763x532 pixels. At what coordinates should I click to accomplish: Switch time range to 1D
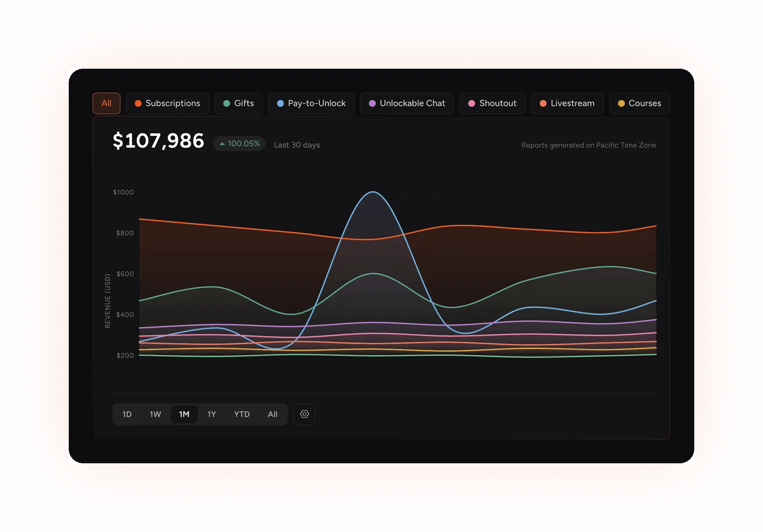coord(127,414)
